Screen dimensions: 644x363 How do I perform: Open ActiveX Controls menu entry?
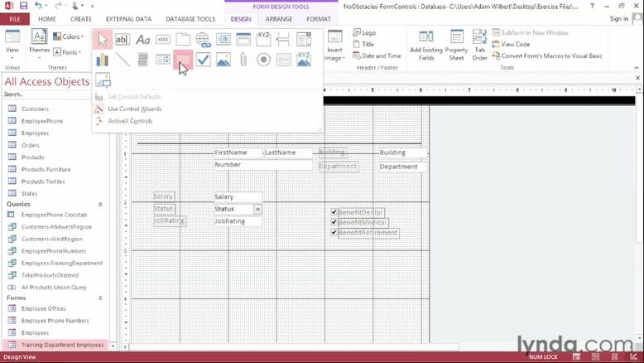click(x=130, y=121)
